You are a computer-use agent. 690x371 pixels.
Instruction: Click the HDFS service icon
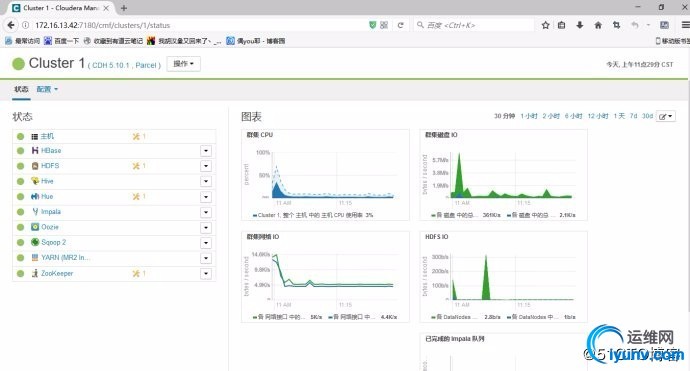point(35,166)
